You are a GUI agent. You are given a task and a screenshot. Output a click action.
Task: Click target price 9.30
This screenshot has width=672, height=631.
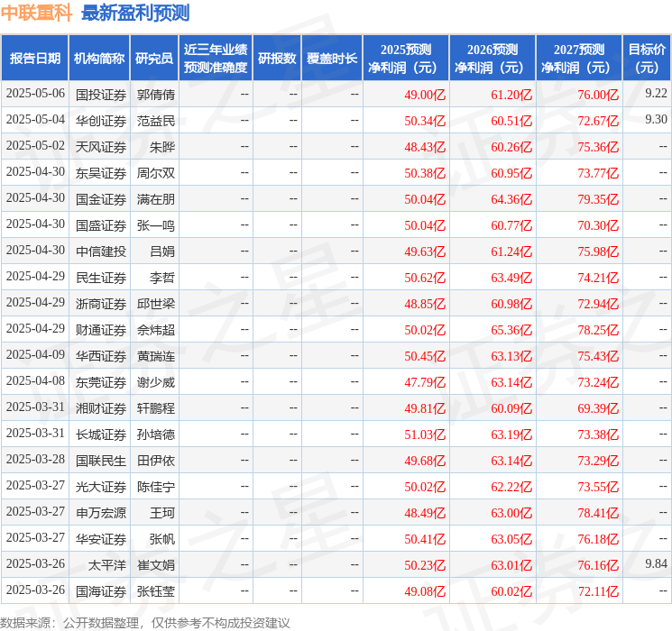coord(656,120)
